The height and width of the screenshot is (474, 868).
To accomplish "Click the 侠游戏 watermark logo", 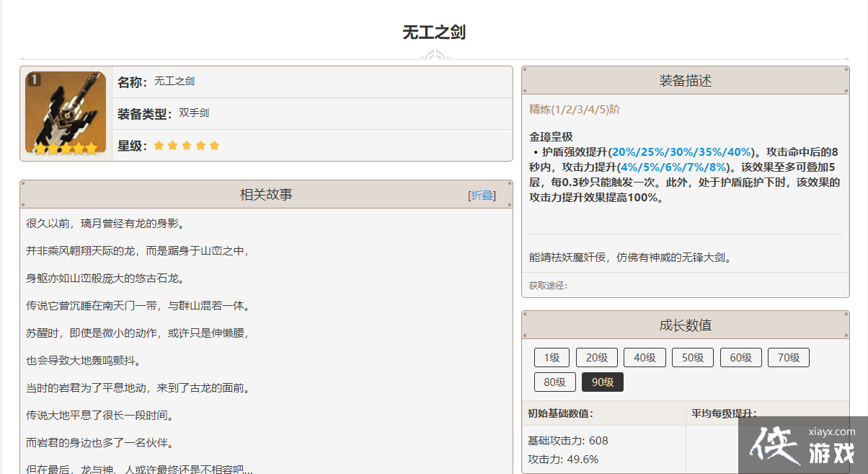I will pyautogui.click(x=802, y=447).
